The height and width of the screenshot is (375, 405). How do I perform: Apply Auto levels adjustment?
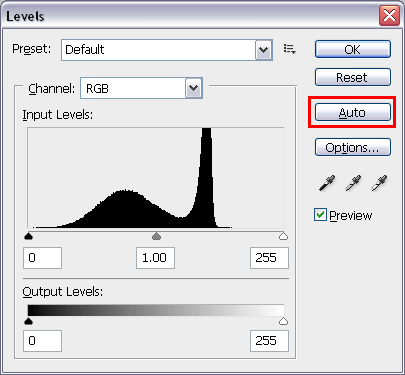click(353, 112)
